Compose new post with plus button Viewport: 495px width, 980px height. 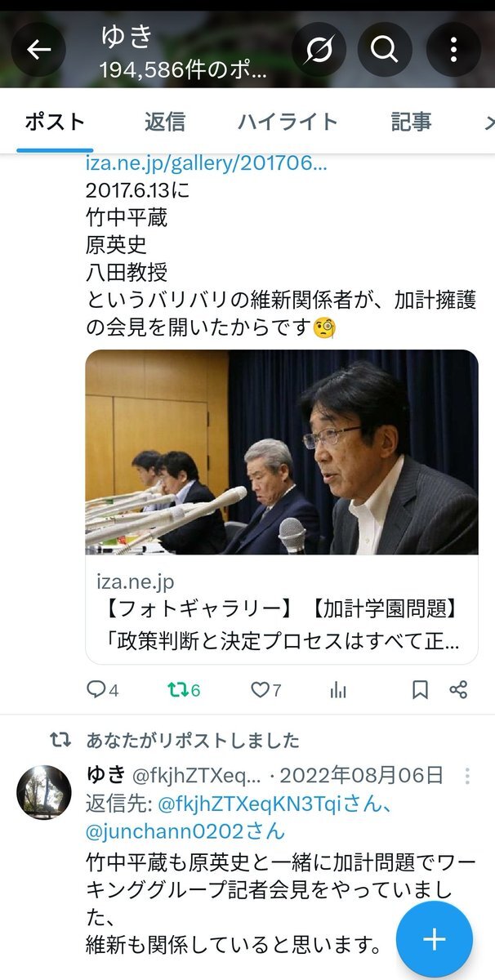tap(434, 939)
